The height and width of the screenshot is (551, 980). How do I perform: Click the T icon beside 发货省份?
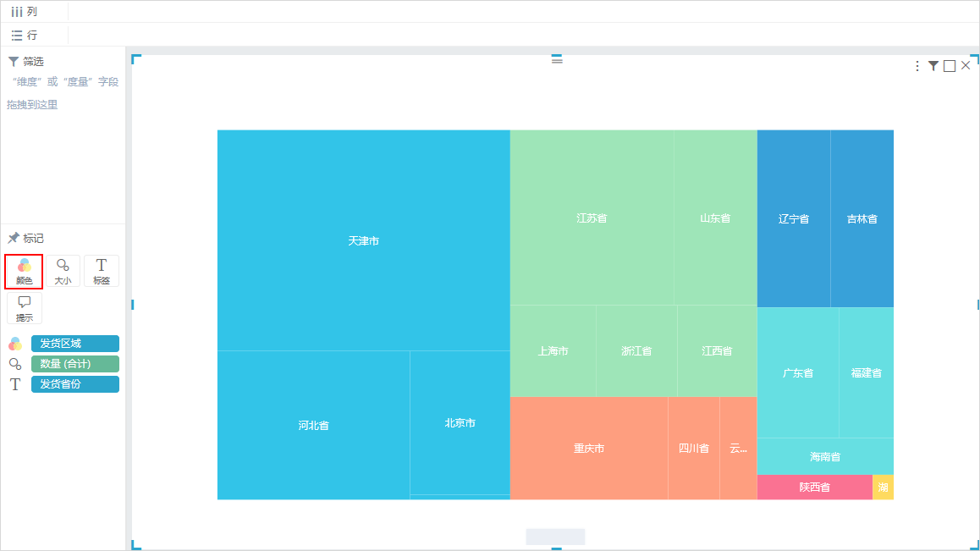[15, 384]
